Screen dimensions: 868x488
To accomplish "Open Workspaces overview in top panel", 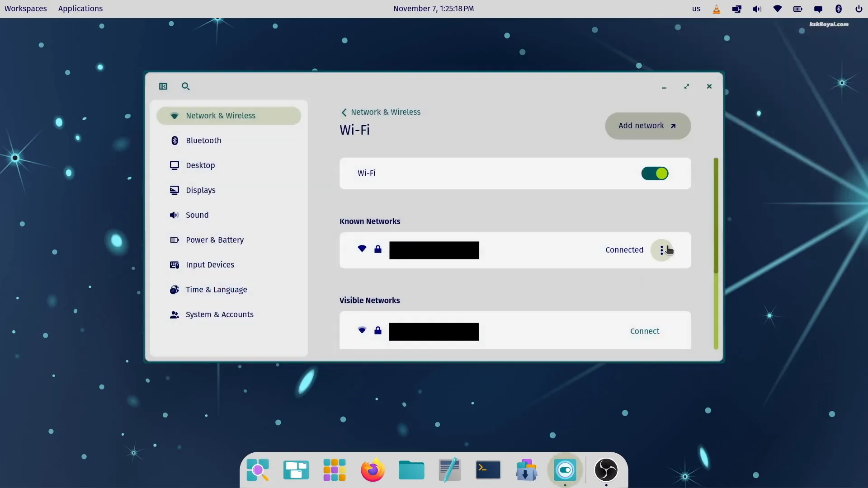I will coord(26,9).
